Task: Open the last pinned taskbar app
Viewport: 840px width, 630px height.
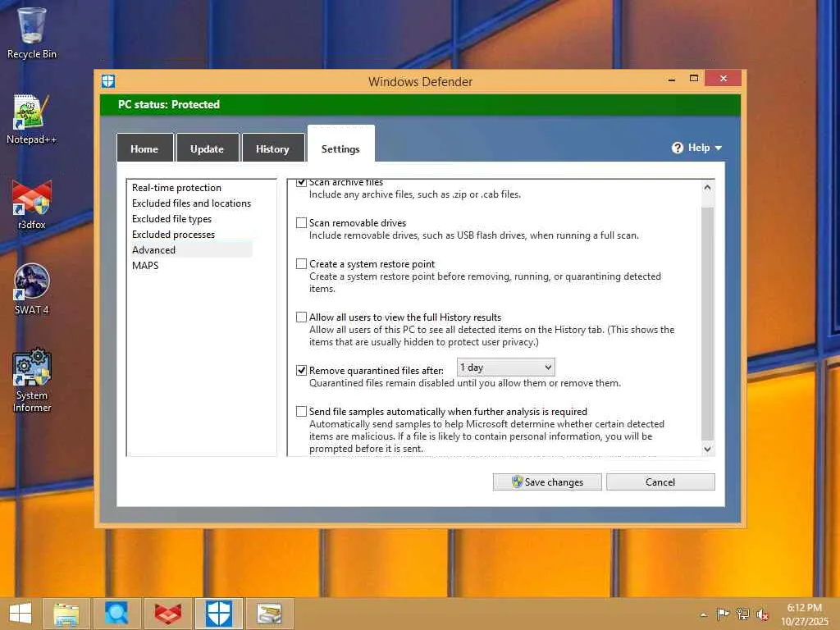Action: (269, 614)
